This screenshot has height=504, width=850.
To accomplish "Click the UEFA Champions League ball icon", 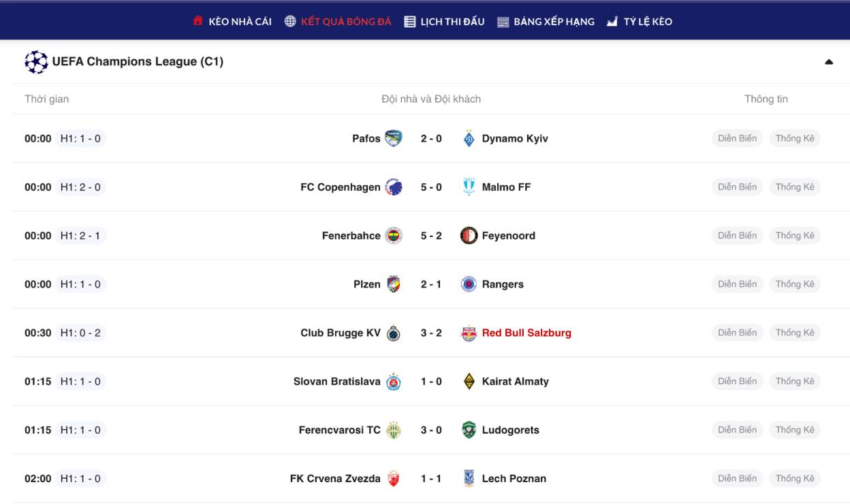I will pyautogui.click(x=36, y=62).
